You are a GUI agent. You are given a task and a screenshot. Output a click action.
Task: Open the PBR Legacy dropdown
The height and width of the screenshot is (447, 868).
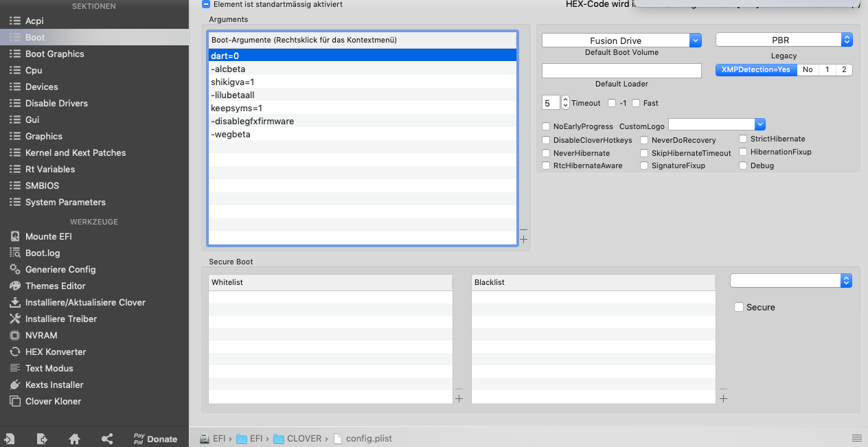coord(784,40)
